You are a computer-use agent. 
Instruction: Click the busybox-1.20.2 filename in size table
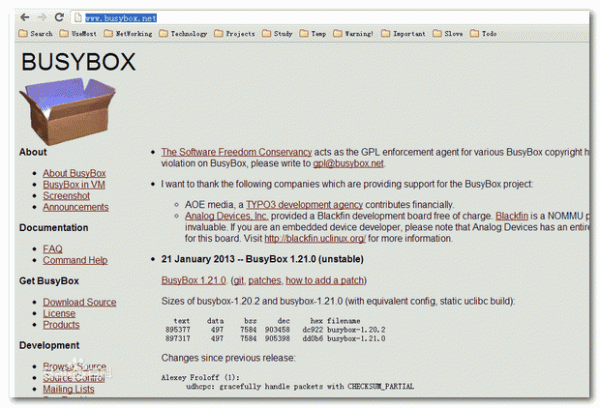click(x=356, y=330)
